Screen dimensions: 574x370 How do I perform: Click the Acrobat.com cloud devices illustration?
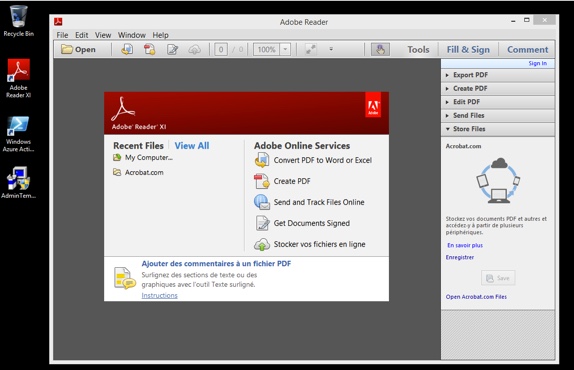[x=498, y=180]
